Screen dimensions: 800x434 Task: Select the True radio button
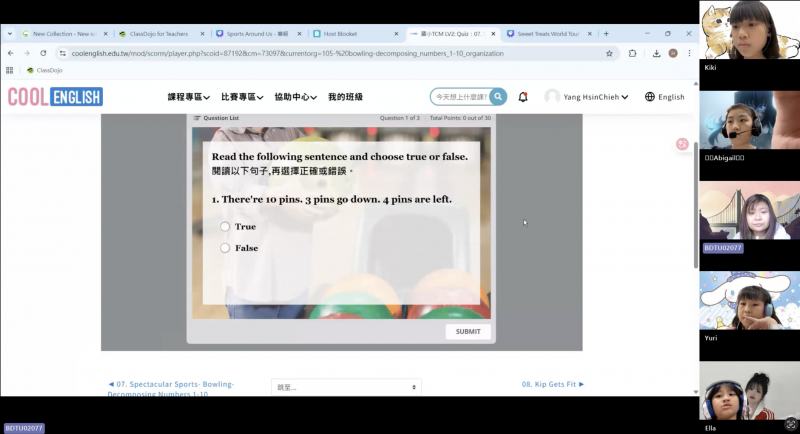(225, 226)
